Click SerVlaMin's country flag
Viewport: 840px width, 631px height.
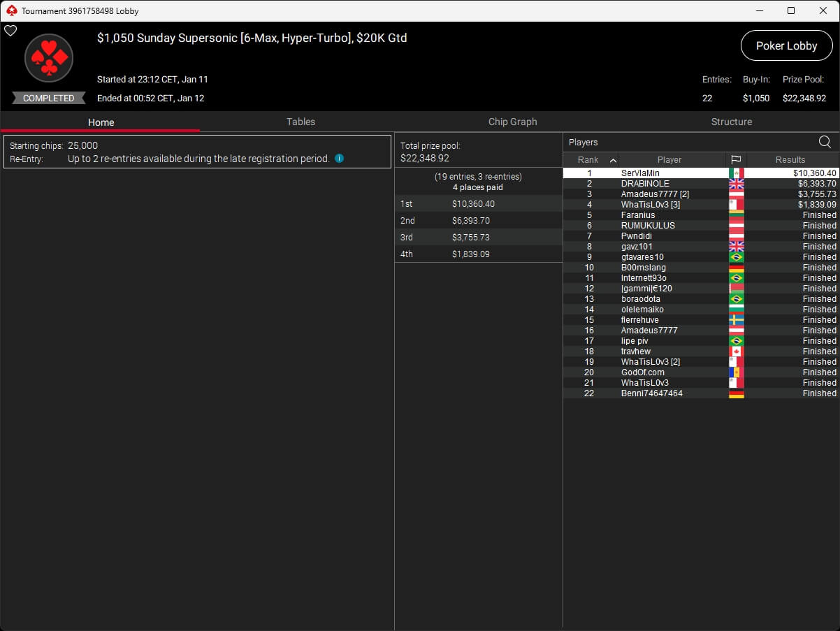[736, 173]
